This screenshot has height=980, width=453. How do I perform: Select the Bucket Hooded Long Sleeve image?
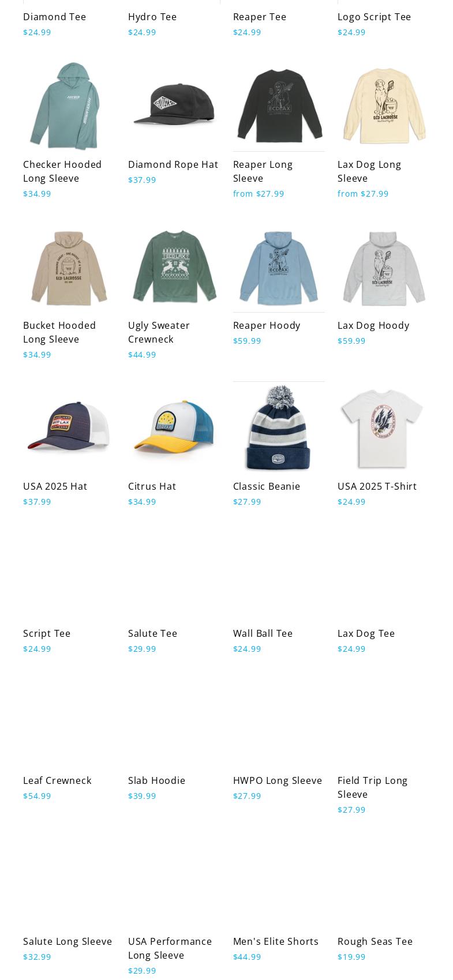click(x=69, y=266)
